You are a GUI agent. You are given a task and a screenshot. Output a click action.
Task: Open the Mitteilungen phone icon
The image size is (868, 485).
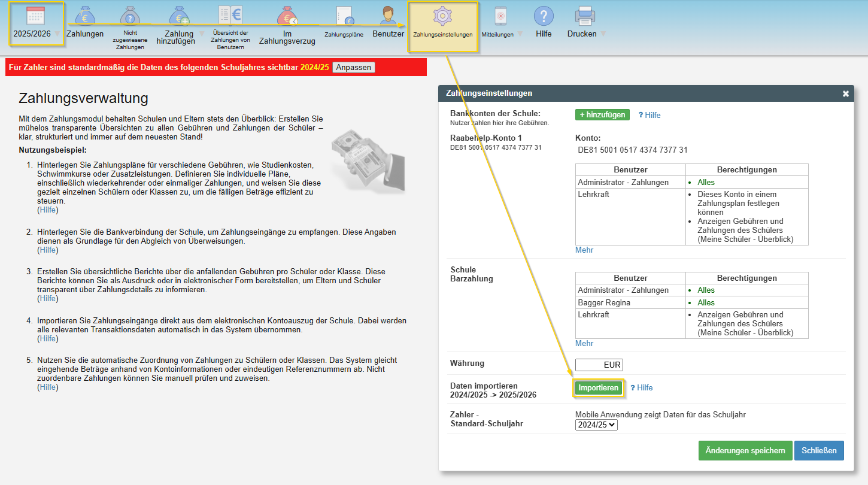coord(501,16)
